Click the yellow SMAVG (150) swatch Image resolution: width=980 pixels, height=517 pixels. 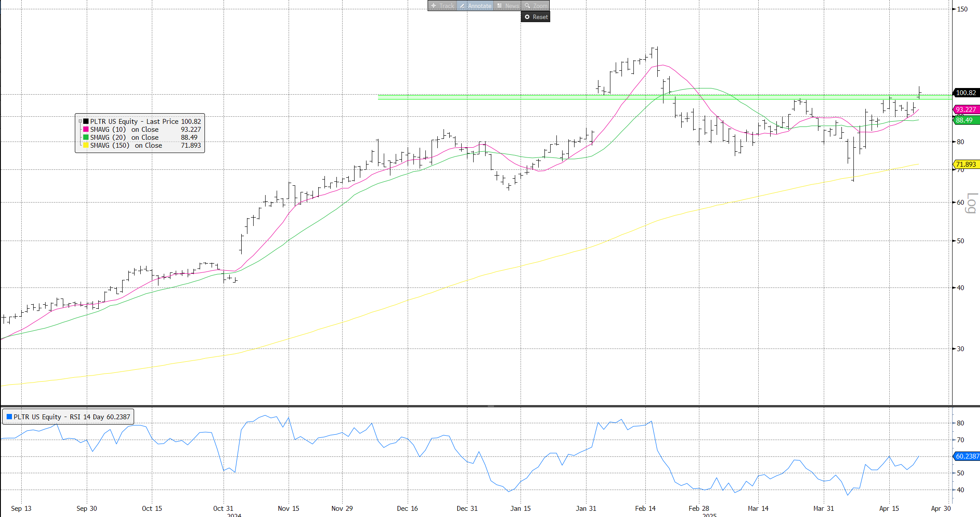(86, 145)
